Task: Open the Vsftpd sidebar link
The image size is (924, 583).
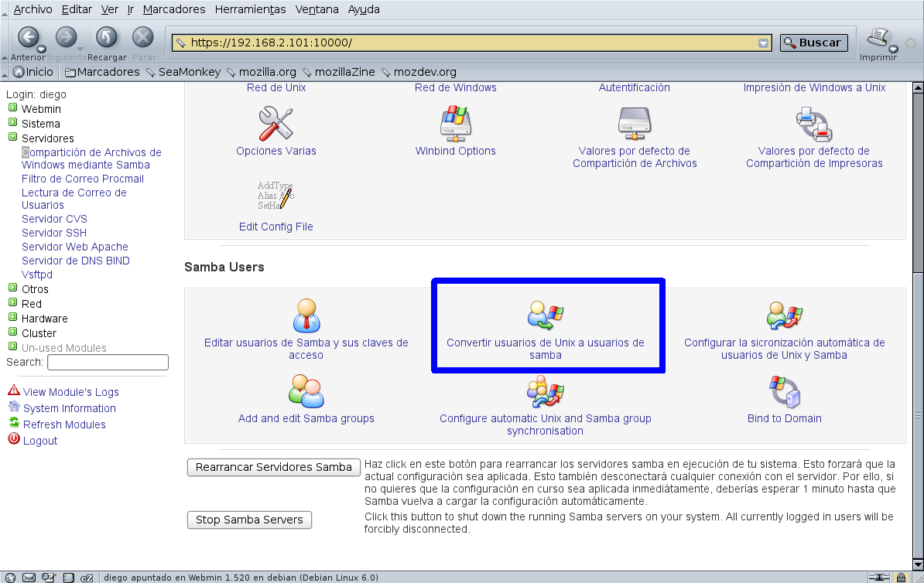Action: (37, 274)
